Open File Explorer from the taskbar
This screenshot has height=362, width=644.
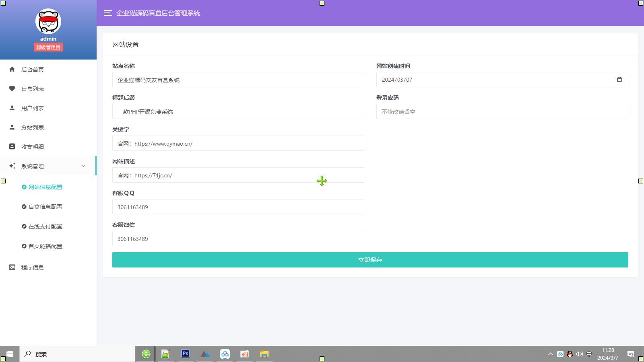(x=264, y=354)
